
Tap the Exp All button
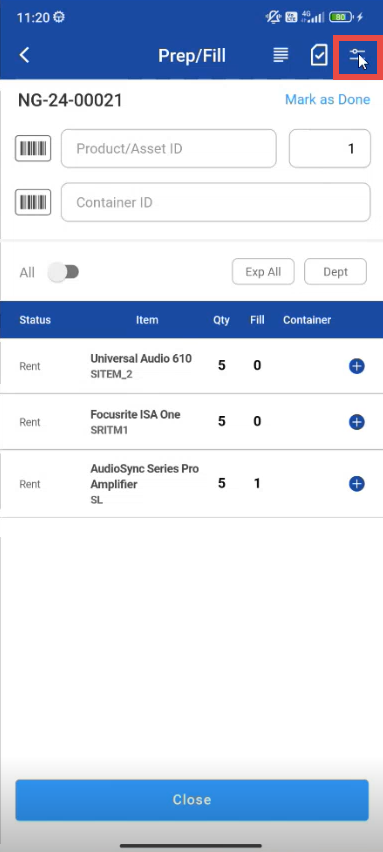click(x=263, y=272)
